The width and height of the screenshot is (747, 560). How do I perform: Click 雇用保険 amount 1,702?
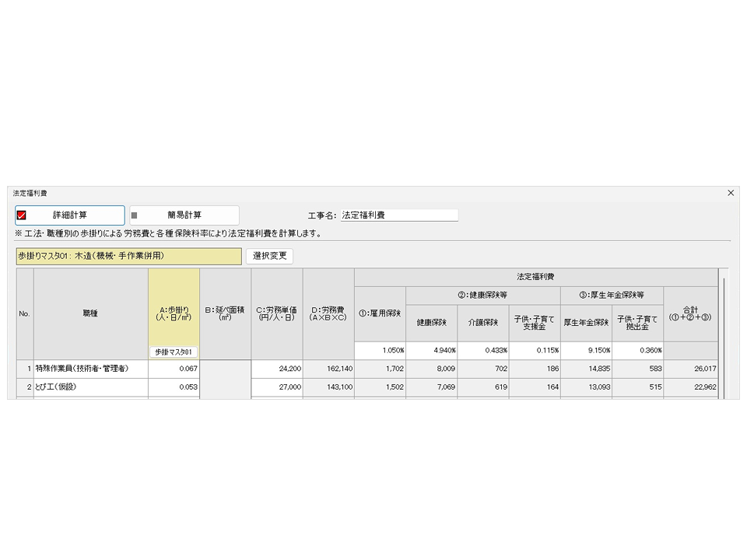[381, 369]
